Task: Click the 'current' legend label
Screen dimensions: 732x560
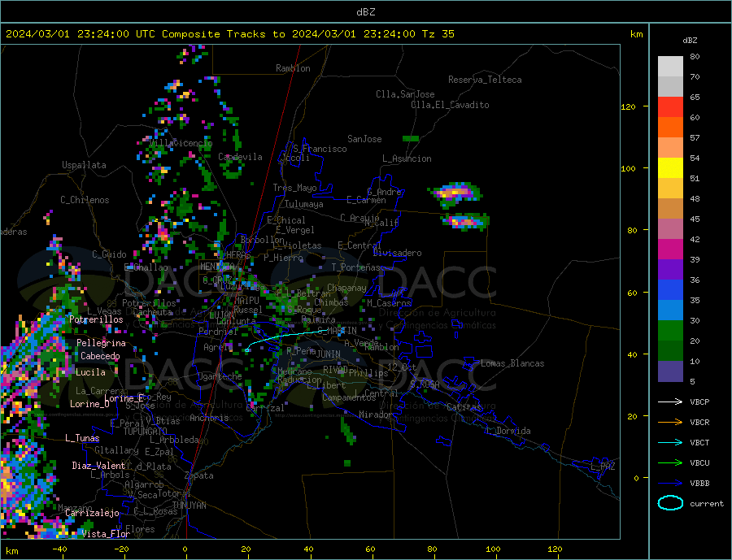Action: pos(707,504)
